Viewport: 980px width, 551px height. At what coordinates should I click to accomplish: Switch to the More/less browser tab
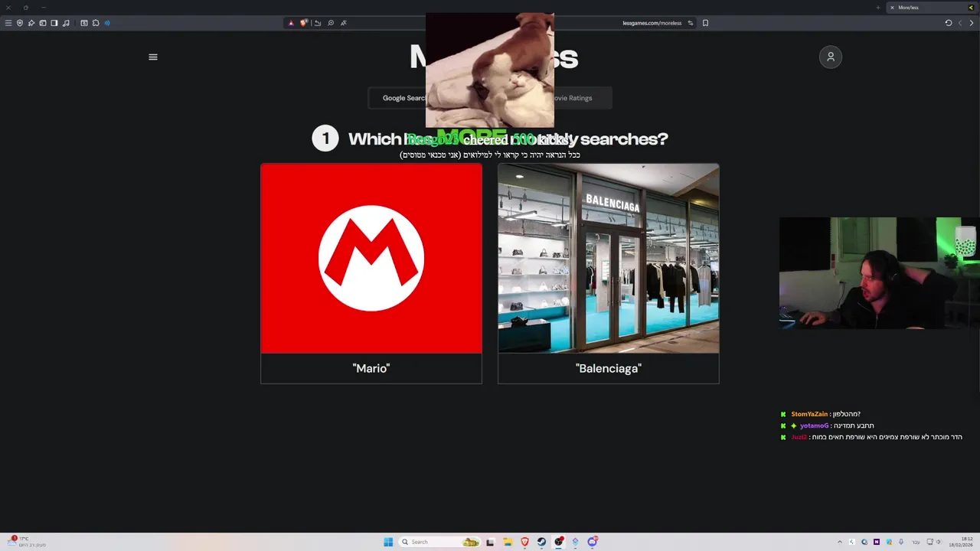coord(930,8)
